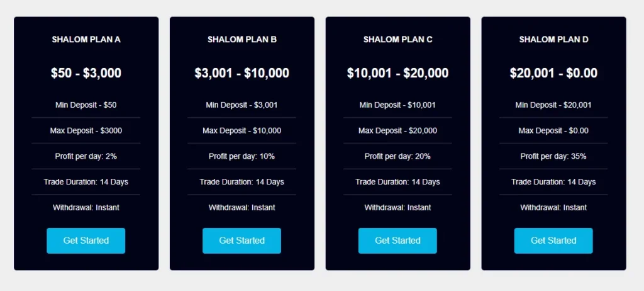The height and width of the screenshot is (291, 644).
Task: Hit Get Started in Shalom Plan D
Action: (x=553, y=241)
